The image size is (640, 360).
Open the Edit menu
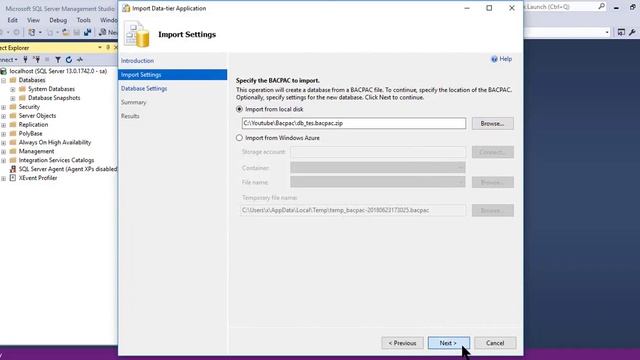tap(13, 20)
